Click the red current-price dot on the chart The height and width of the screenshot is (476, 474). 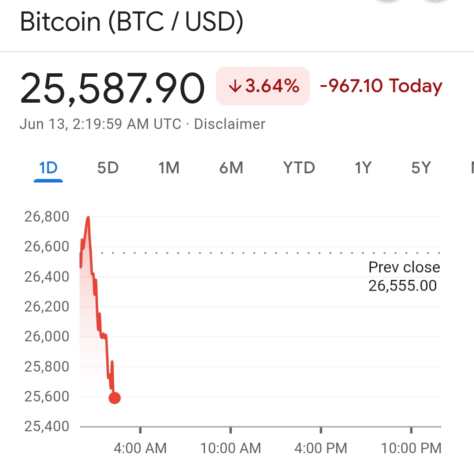(x=115, y=398)
